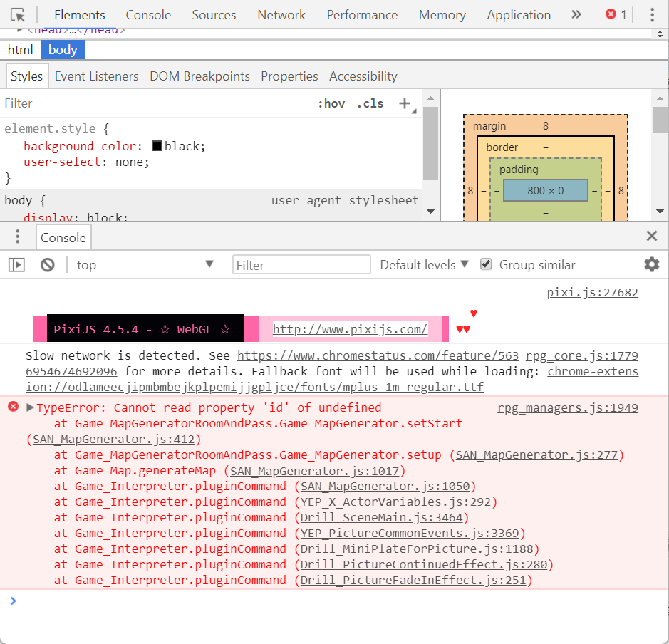The image size is (669, 644).
Task: Open DevTools three-dot customize menu
Action: point(652,15)
